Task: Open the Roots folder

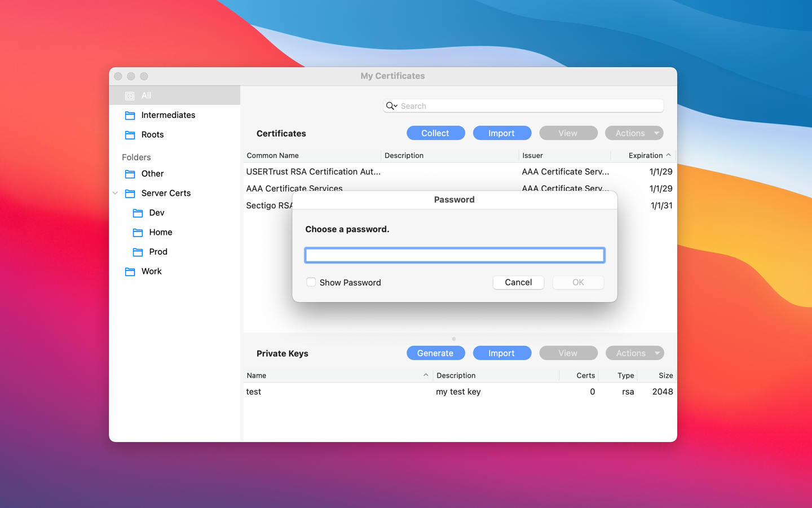Action: (153, 134)
